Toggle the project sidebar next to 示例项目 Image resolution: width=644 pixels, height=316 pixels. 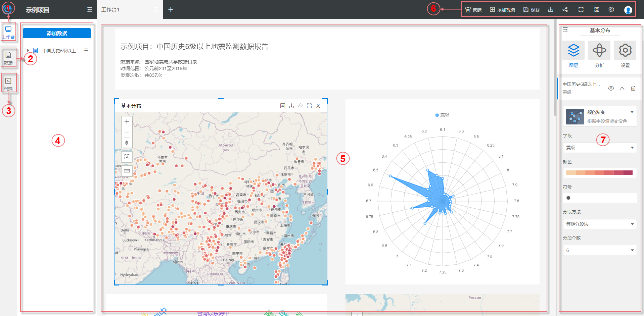tap(90, 10)
